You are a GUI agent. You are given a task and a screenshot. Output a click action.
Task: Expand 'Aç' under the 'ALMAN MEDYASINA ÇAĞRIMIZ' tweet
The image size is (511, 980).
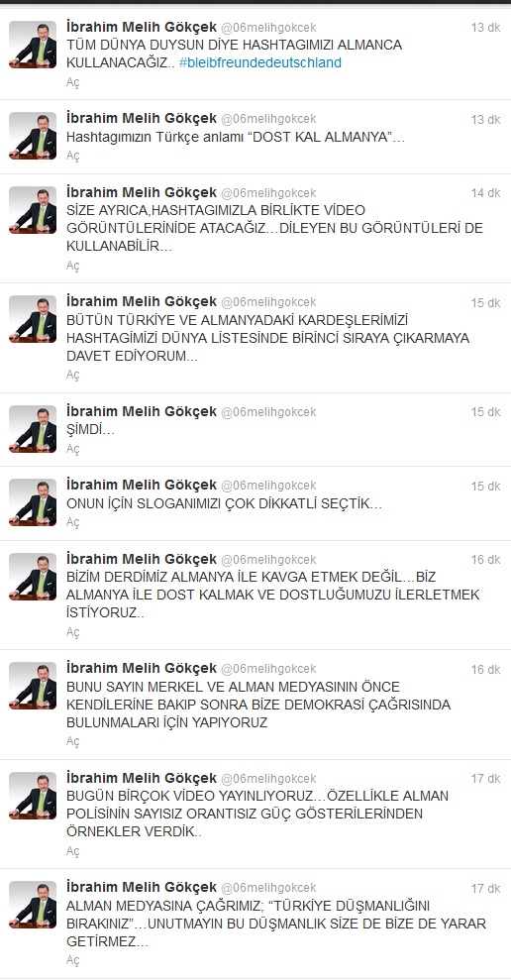coord(73,960)
